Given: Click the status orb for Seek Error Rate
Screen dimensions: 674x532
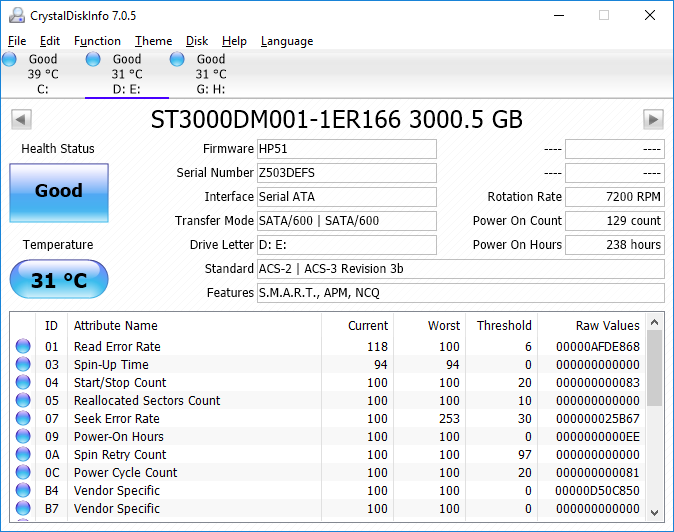Looking at the screenshot, I should click(23, 419).
